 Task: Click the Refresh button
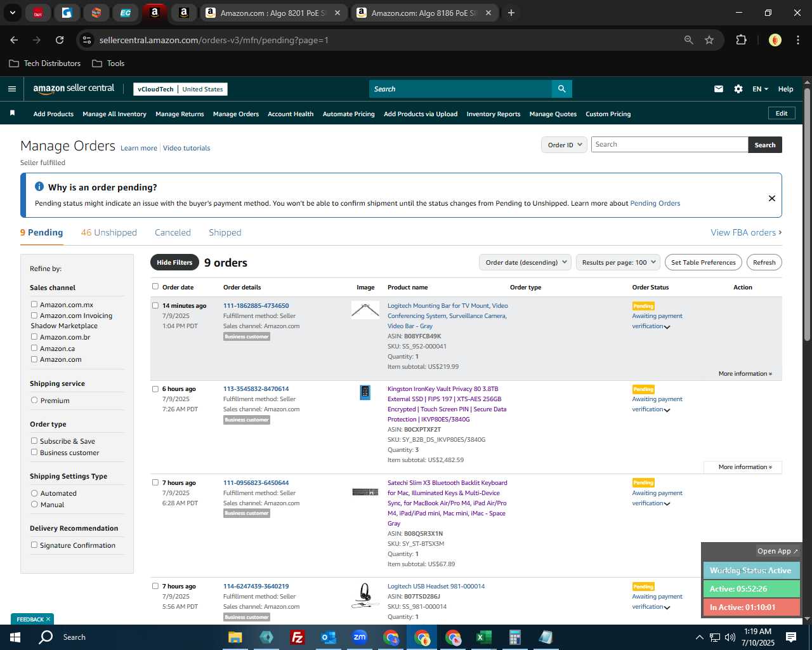764,262
